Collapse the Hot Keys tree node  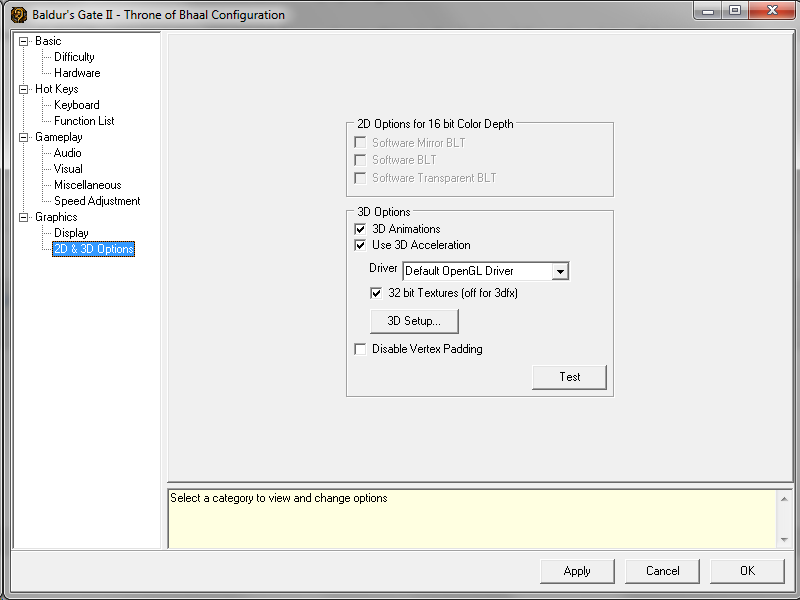tap(23, 89)
